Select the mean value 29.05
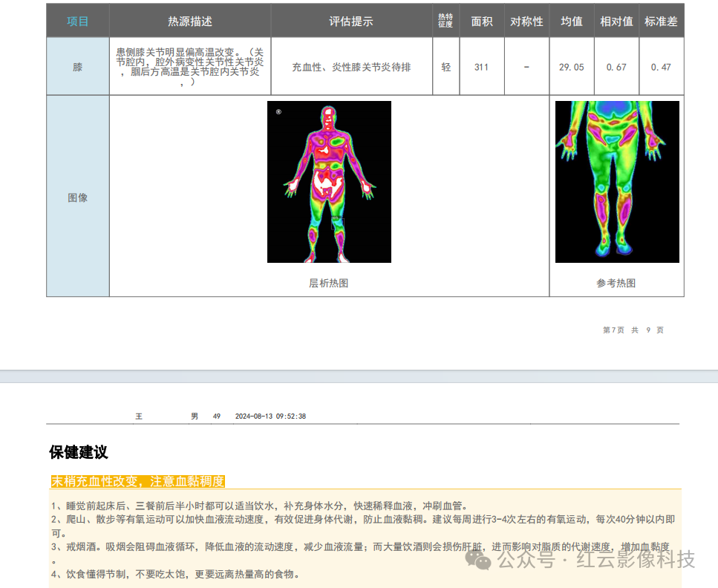 point(571,67)
